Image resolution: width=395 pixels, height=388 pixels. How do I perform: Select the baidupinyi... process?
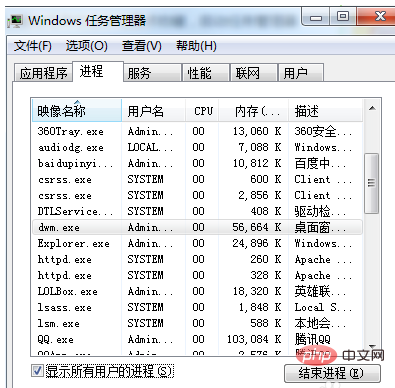[x=197, y=163]
